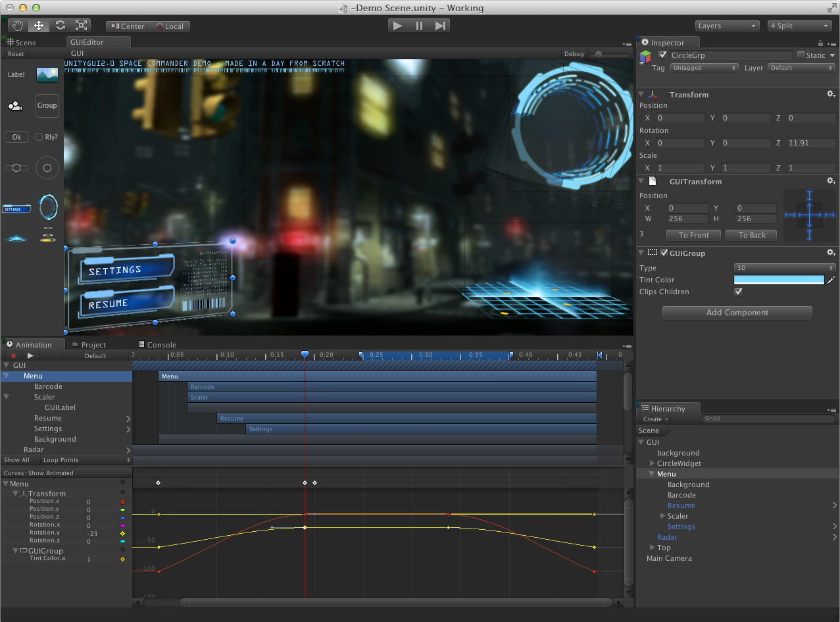The image size is (840, 622).
Task: Select the Settings object in the Hierarchy
Action: [681, 526]
